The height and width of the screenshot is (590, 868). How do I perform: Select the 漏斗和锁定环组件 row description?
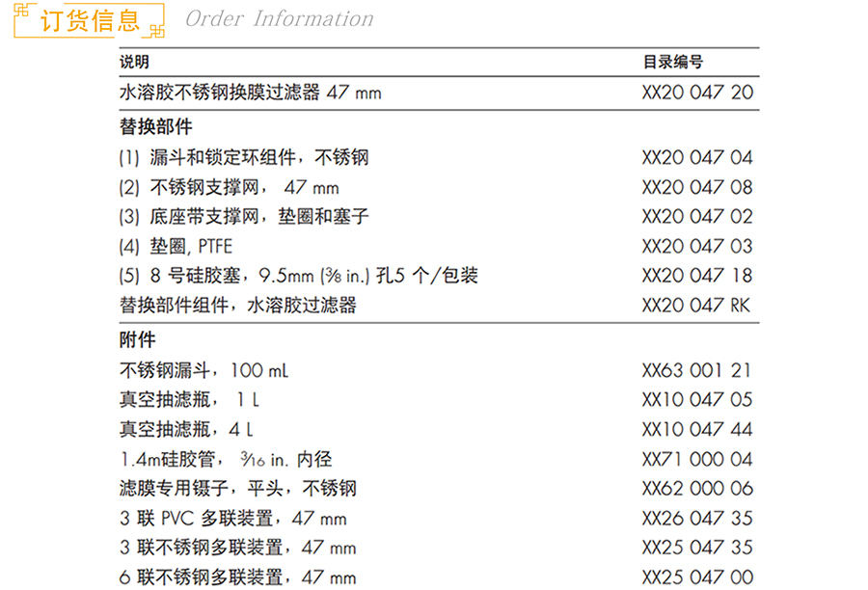point(244,157)
